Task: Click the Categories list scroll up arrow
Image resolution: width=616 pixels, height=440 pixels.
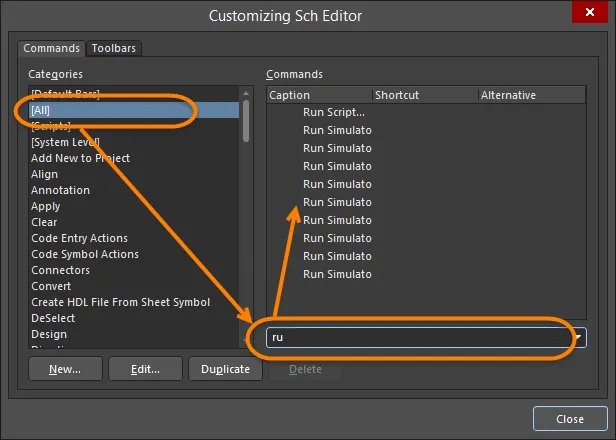Action: click(246, 94)
